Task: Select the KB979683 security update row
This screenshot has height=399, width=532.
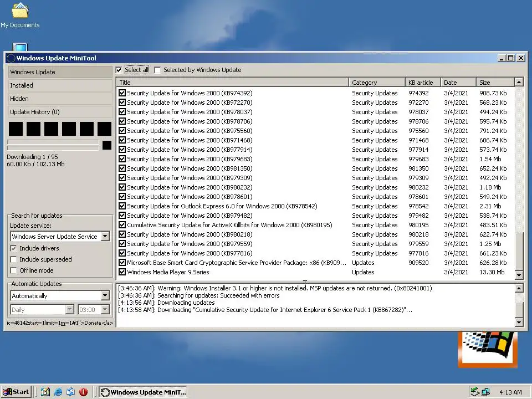Action: (x=315, y=159)
